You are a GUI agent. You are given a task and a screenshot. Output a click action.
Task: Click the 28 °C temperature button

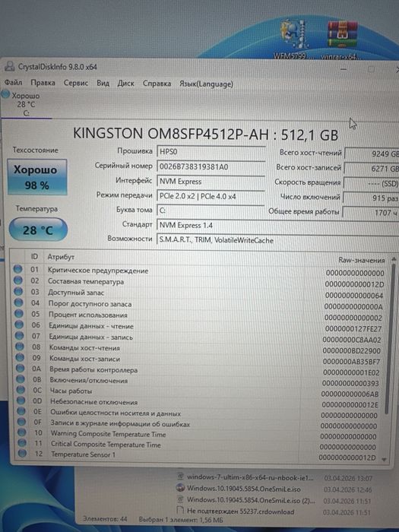point(38,230)
